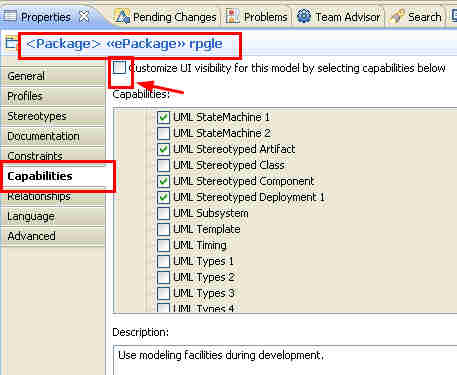Enable Customize UI visibility checkbox
457x375 pixels.
[119, 68]
